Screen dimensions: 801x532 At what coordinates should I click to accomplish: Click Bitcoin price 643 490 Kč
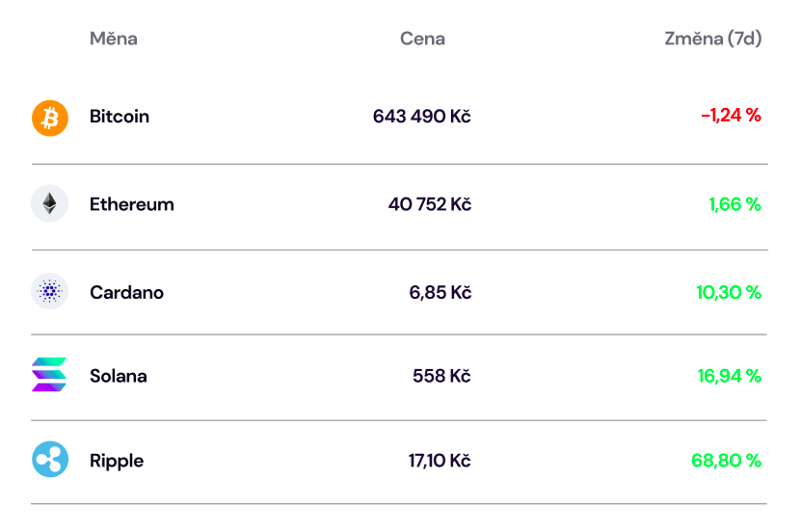[422, 117]
